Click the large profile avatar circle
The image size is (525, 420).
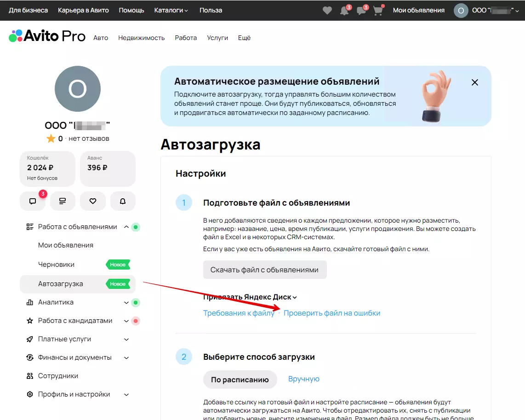pyautogui.click(x=78, y=89)
